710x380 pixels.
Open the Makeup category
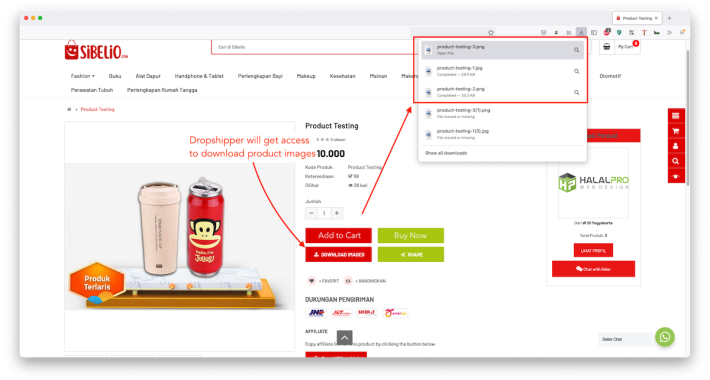306,76
